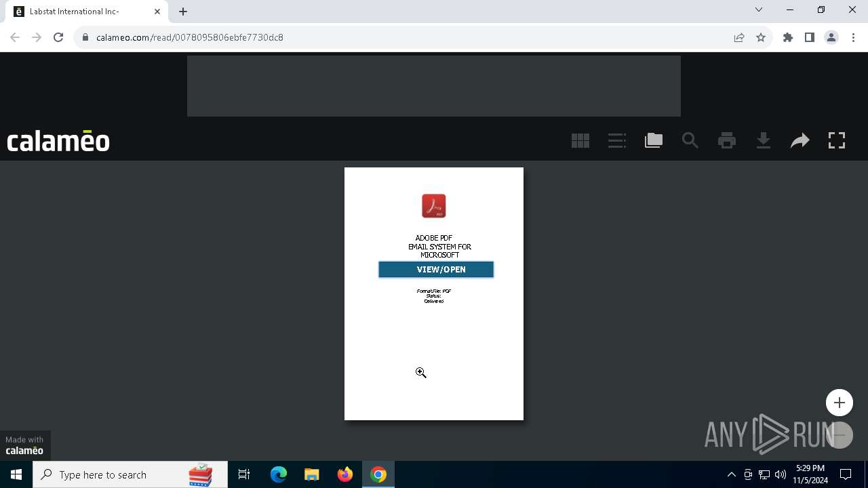Open the Chrome profile avatar
The image size is (868, 488).
831,37
